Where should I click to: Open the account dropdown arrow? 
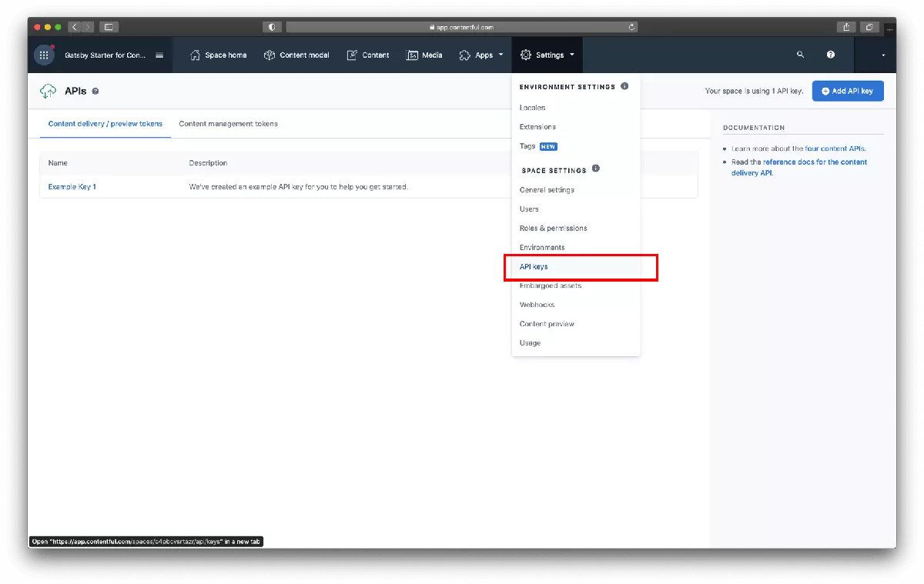(x=883, y=55)
